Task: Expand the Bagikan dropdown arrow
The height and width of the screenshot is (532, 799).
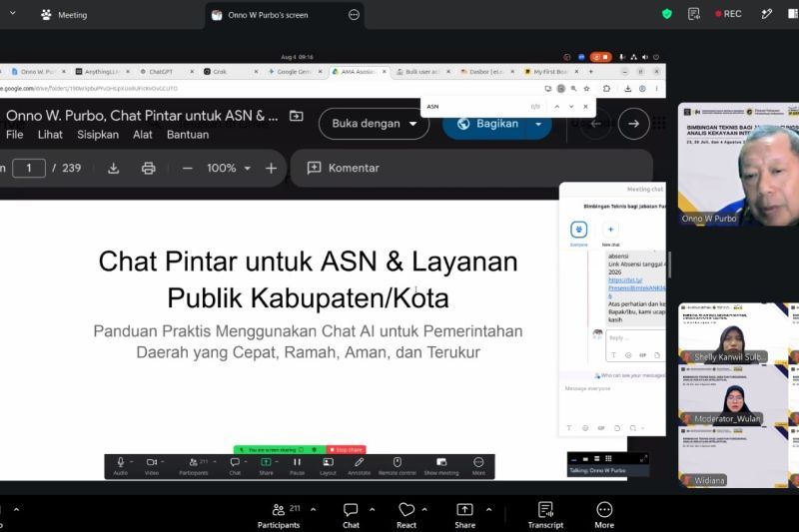Action: pos(538,124)
